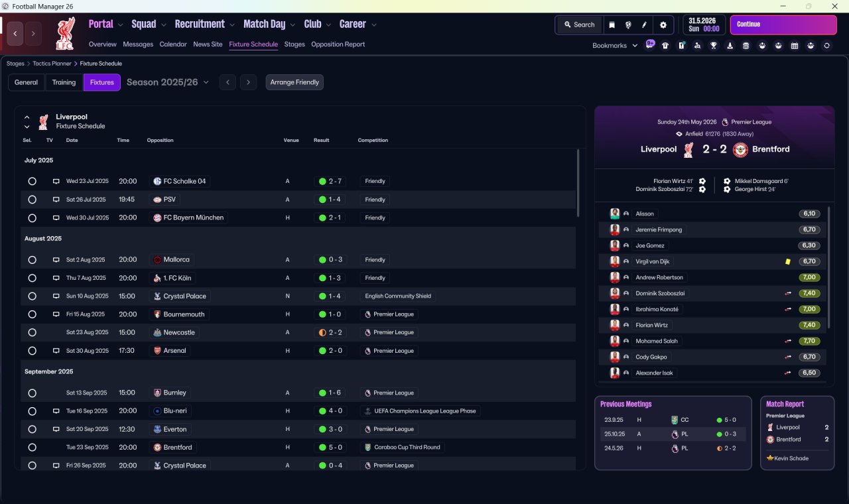Click the stacked coins finances shortcut icon
This screenshot has width=849, height=504.
pos(746,46)
